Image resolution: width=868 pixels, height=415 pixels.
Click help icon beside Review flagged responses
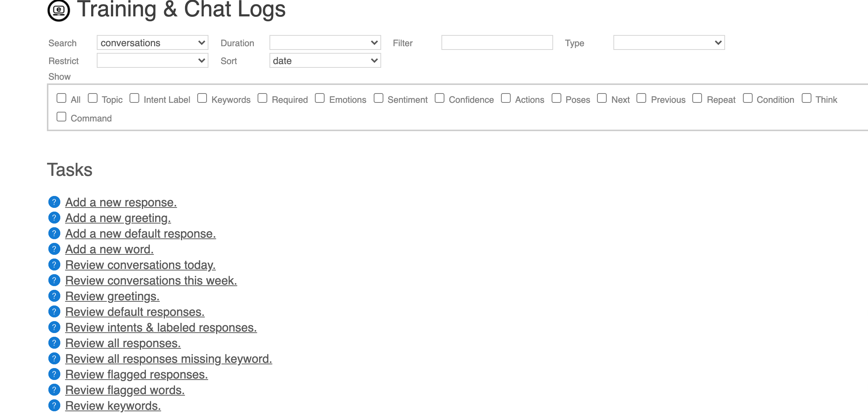(x=54, y=374)
